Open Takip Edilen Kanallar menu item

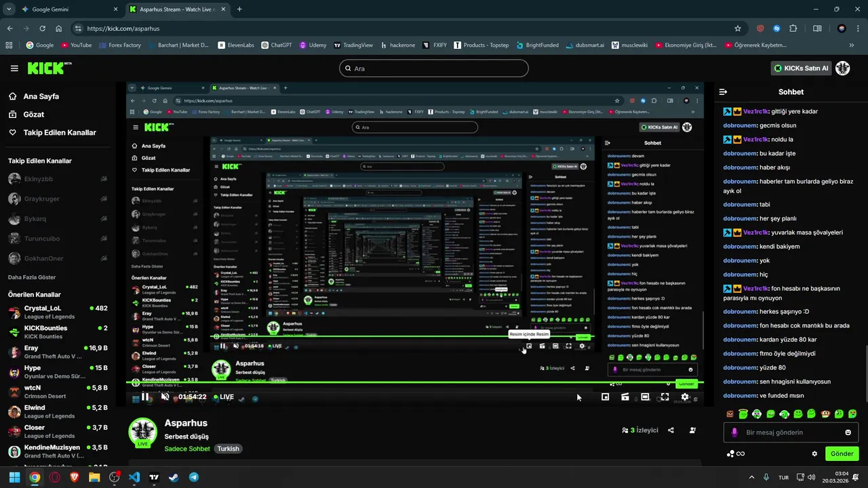(53, 133)
